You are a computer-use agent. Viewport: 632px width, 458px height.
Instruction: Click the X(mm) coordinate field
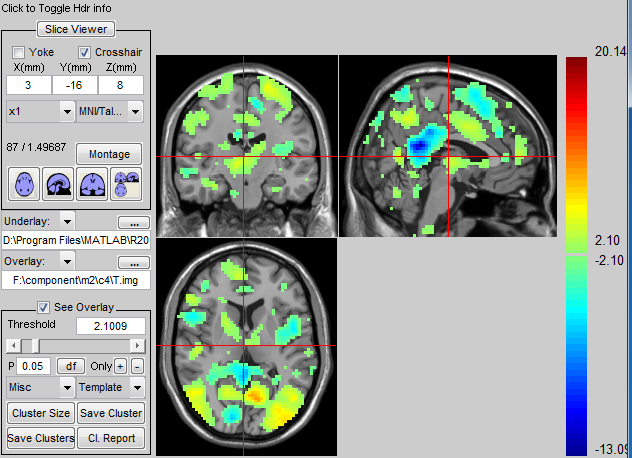(x=29, y=85)
